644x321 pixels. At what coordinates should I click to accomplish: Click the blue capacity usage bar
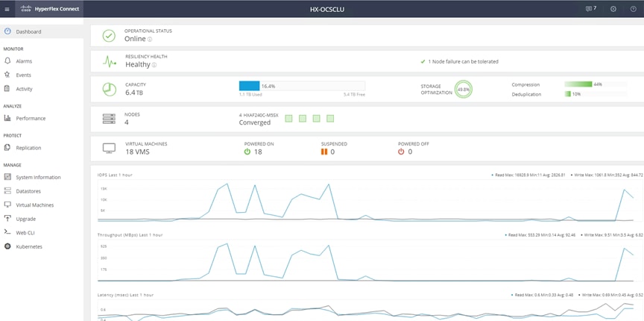click(x=249, y=86)
